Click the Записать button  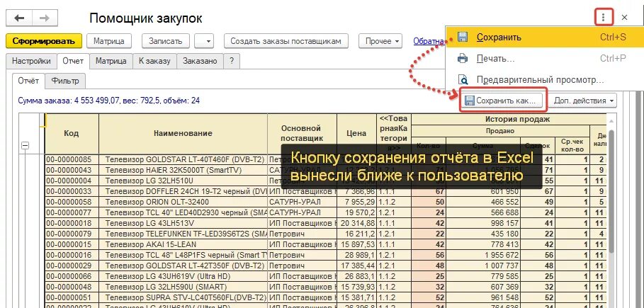coord(166,41)
